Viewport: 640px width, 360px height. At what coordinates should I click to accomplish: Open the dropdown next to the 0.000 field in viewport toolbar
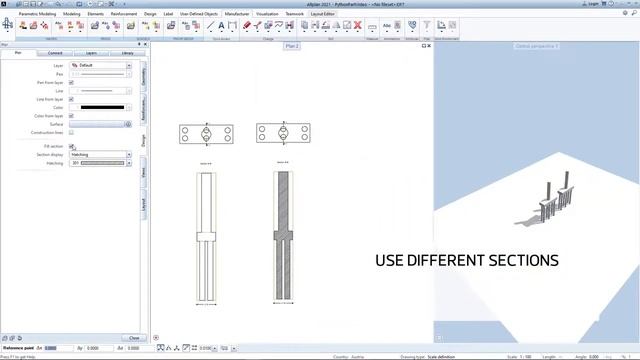coord(215,348)
